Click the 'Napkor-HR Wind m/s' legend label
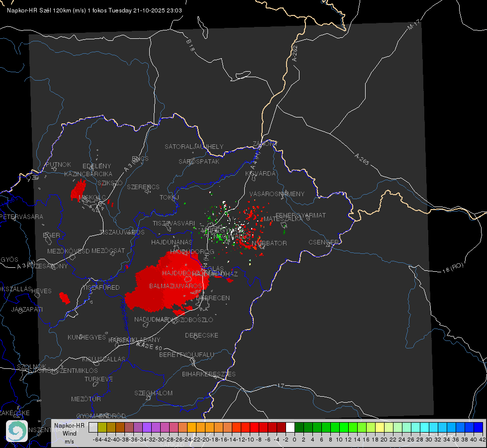This screenshot has width=487, height=448. [69, 434]
